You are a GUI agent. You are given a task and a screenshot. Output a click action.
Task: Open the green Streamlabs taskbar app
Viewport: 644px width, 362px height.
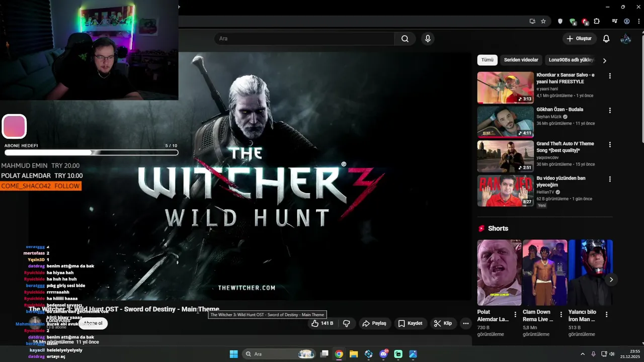pos(398,354)
